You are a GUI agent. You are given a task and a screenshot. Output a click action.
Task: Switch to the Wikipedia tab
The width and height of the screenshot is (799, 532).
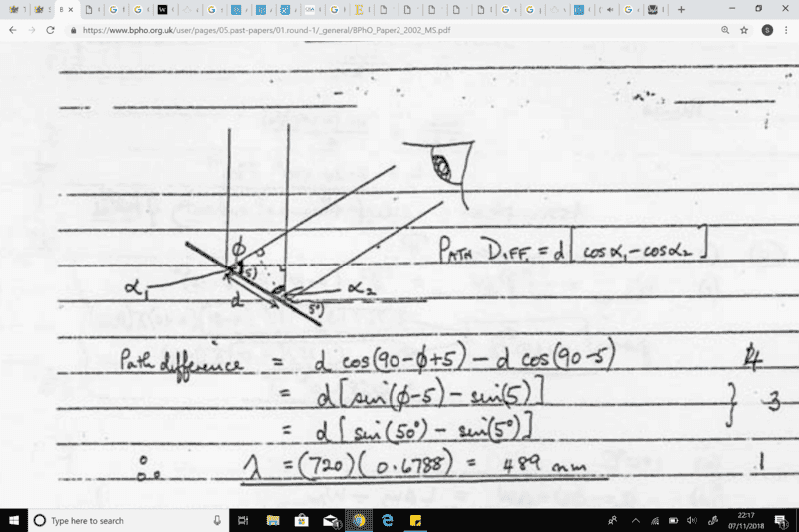pos(162,9)
